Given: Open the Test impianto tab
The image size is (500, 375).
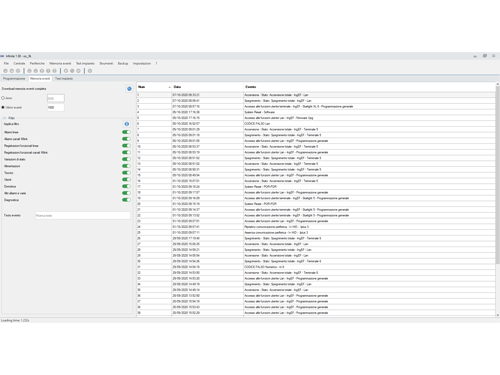Looking at the screenshot, I should [64, 79].
